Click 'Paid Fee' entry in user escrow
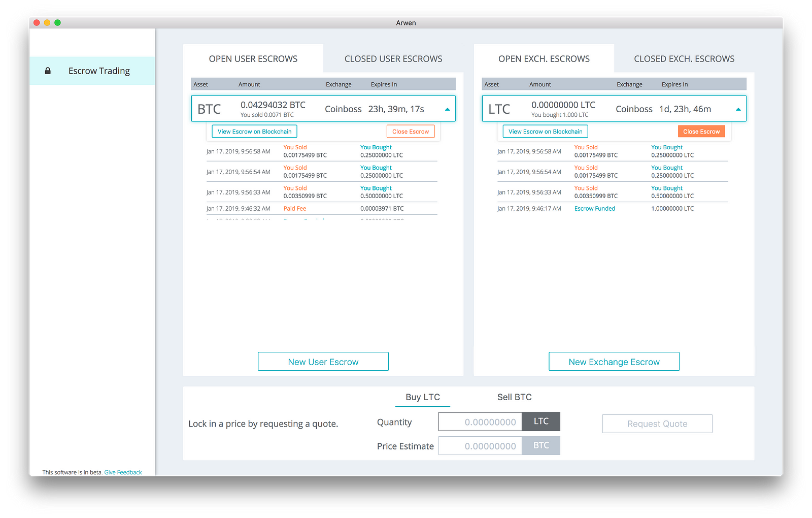 [295, 209]
